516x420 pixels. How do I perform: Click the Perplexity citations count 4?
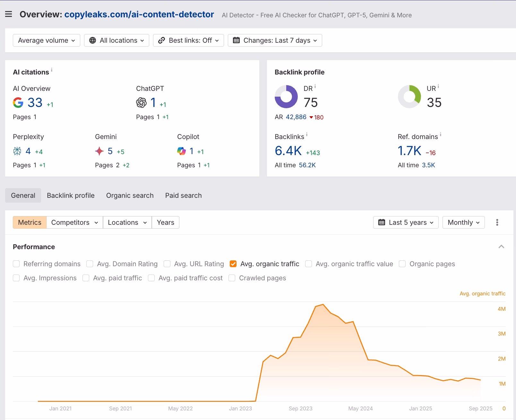tap(28, 151)
